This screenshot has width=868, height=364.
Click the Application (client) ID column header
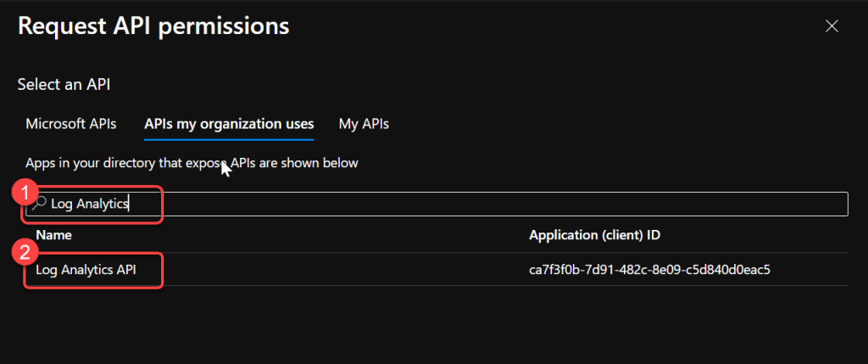(x=600, y=234)
